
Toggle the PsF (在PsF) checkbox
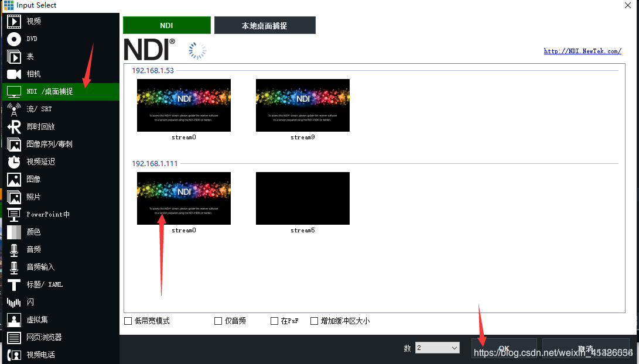pyautogui.click(x=274, y=321)
